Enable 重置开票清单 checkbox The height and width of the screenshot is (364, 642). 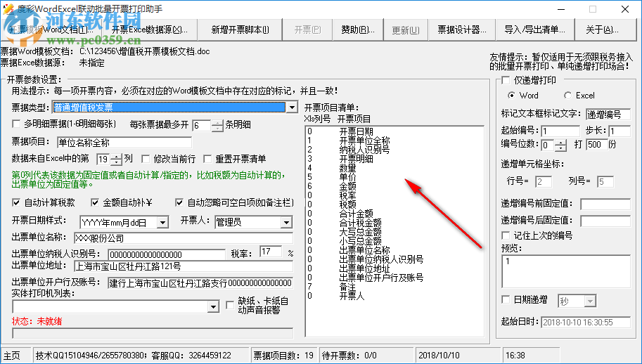point(207,159)
